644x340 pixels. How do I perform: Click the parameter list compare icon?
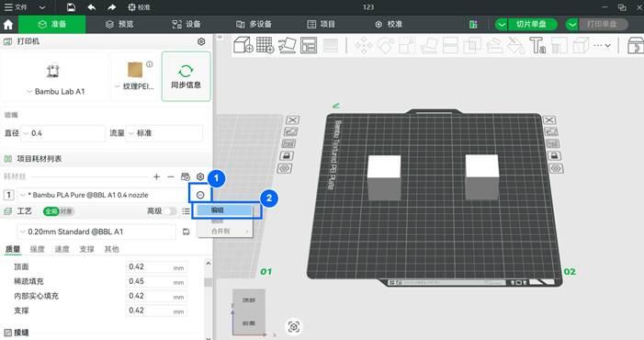tap(186, 211)
